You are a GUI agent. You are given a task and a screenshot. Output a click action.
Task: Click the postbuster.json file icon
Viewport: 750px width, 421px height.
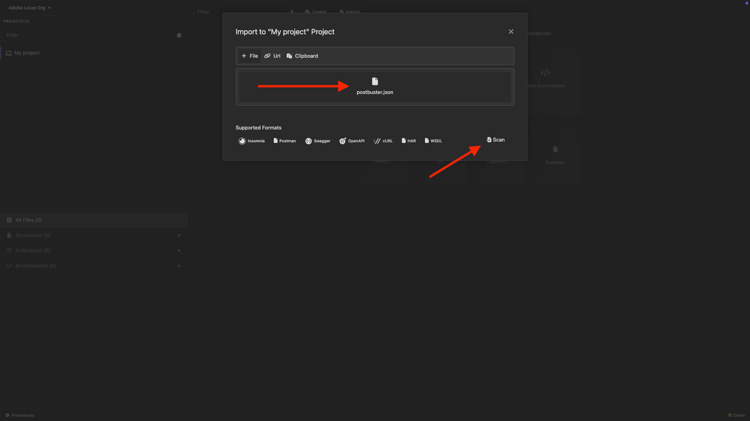click(x=375, y=81)
